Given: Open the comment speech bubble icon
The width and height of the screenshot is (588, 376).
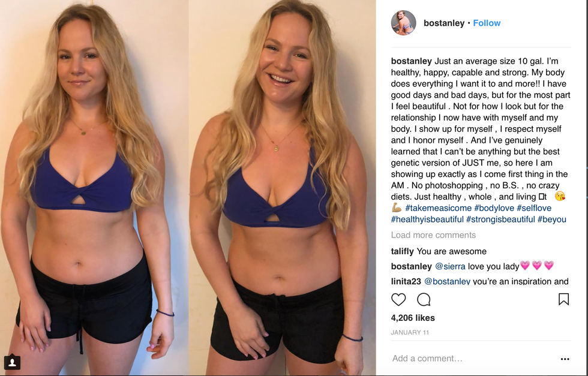Looking at the screenshot, I should tap(424, 299).
